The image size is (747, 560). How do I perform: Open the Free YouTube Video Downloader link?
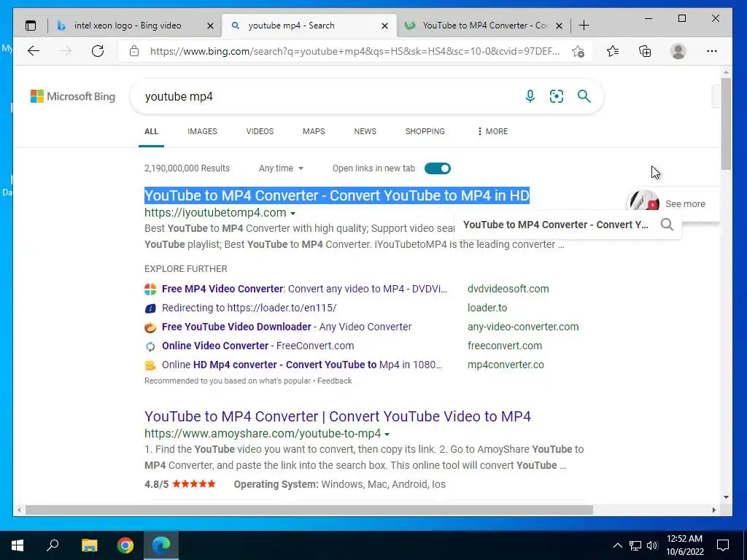pyautogui.click(x=286, y=327)
